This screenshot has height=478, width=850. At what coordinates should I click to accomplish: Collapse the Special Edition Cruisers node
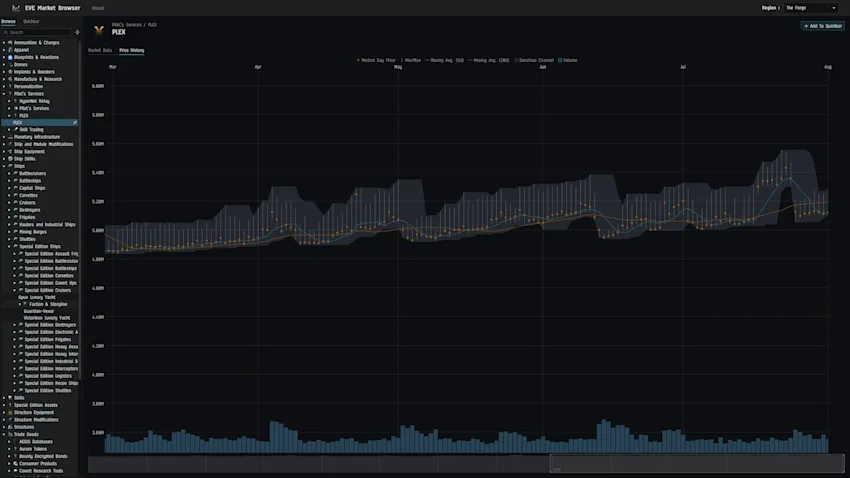(15, 290)
